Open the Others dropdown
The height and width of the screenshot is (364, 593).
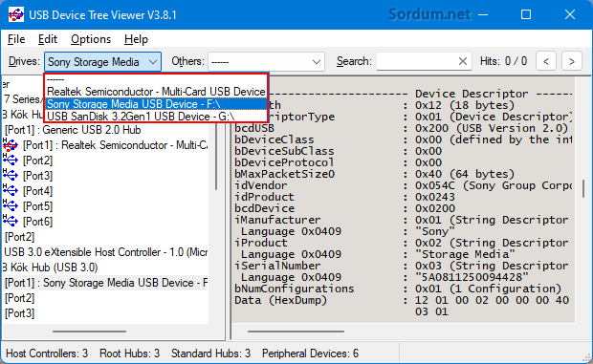[x=266, y=61]
